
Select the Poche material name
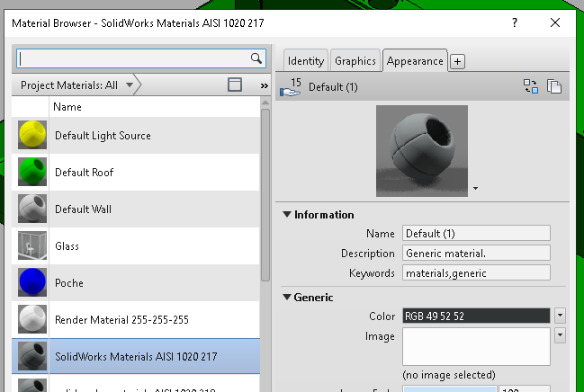pyautogui.click(x=69, y=283)
